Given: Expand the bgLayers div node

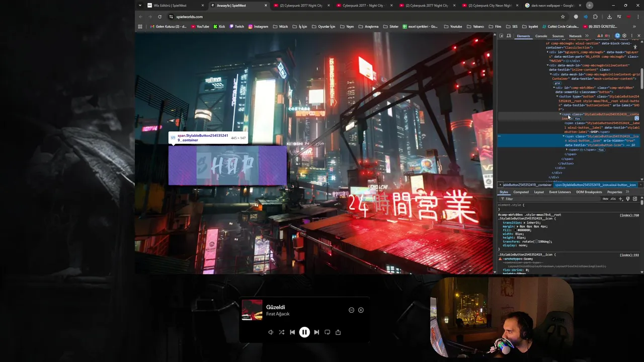Looking at the screenshot, I should 547,52.
